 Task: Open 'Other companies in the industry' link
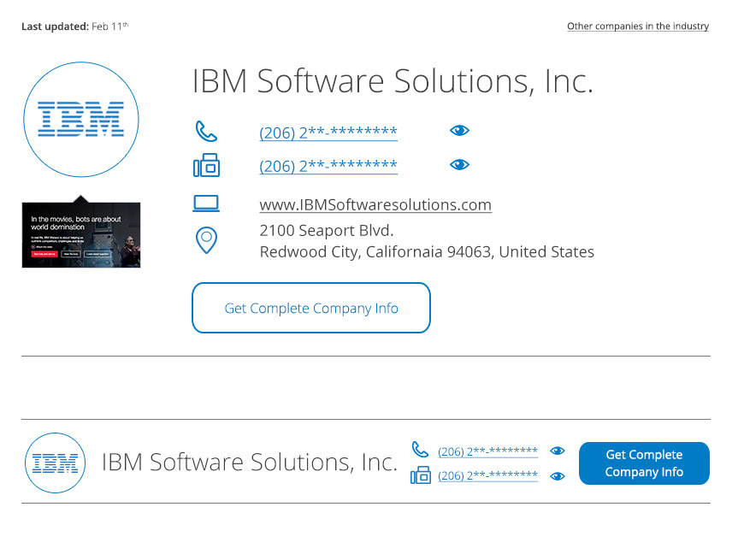point(637,27)
